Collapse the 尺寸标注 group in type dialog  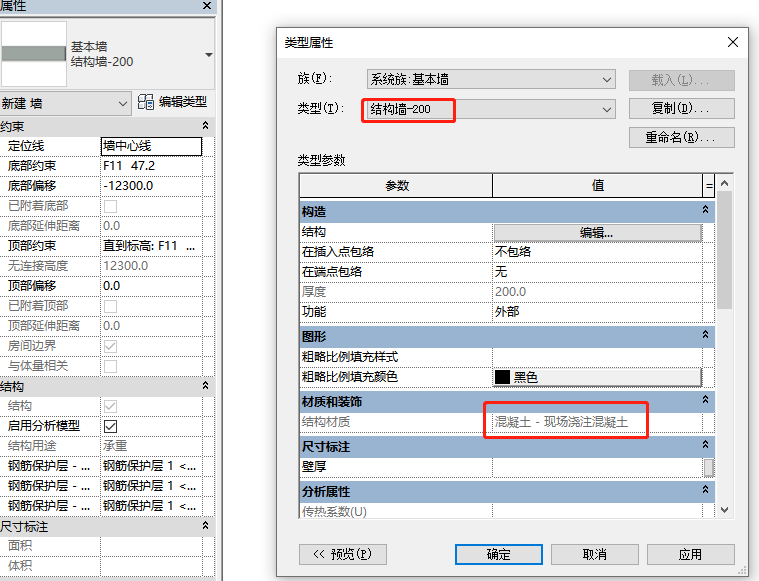coord(705,444)
